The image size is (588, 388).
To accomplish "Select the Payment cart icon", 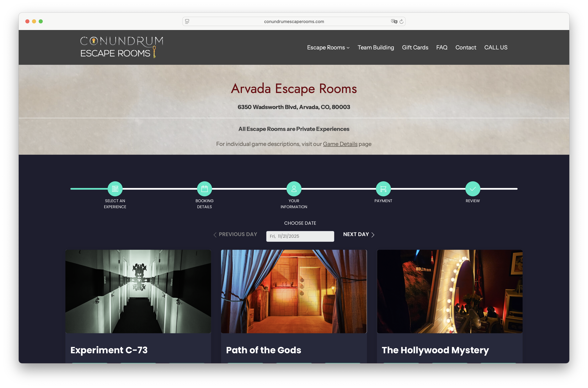I will (x=383, y=188).
